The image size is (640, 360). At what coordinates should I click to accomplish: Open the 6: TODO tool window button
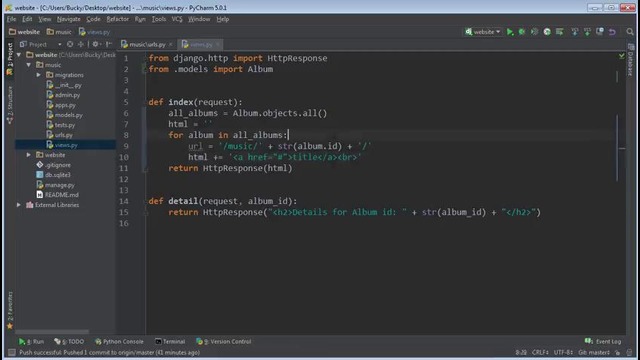point(69,342)
